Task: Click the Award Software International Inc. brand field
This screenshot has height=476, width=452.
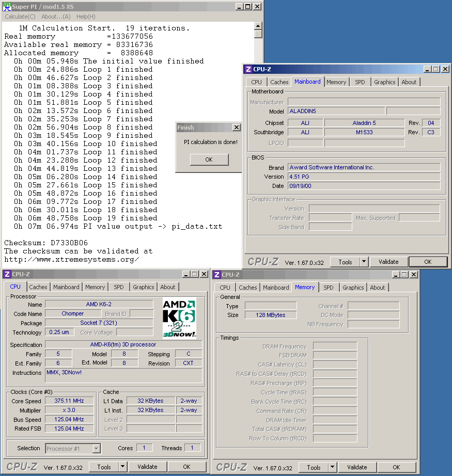Action: coord(364,168)
